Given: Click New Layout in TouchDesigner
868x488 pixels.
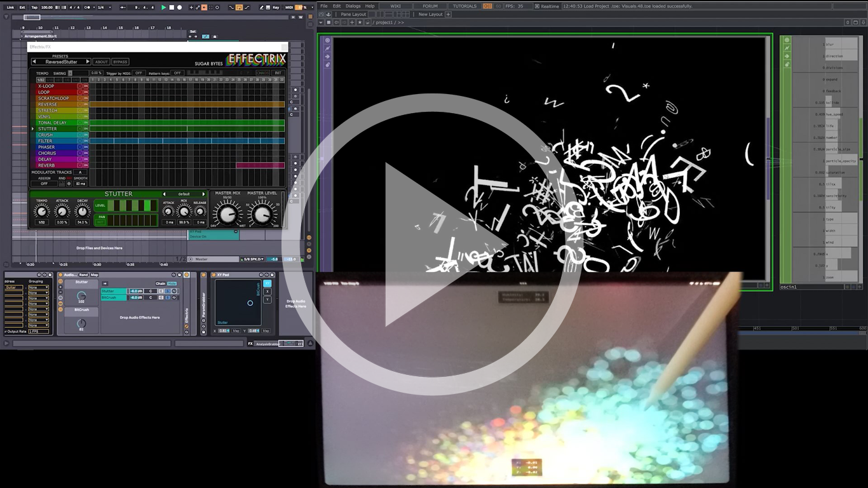Looking at the screenshot, I should click(x=430, y=14).
